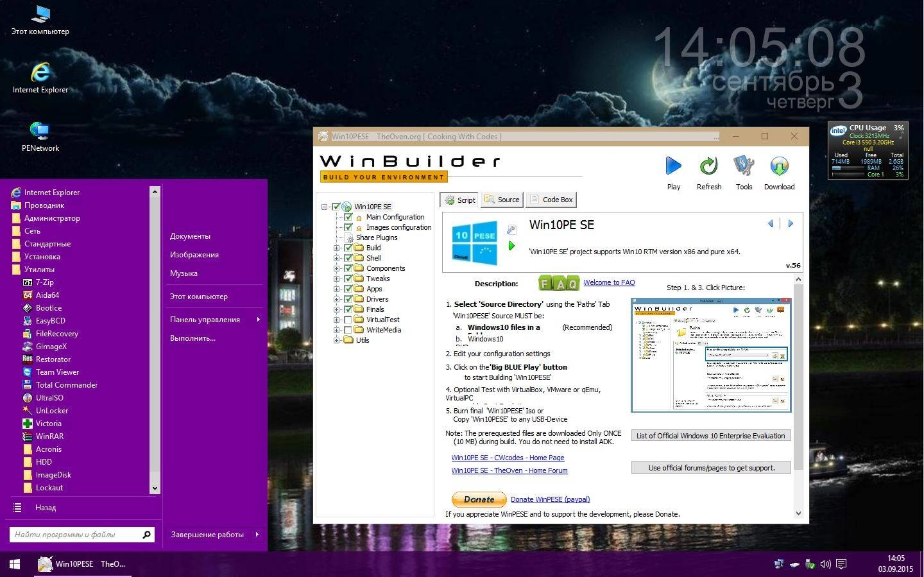The width and height of the screenshot is (924, 577).
Task: Click List of Official Windows 10 Enterprise Evaluation
Action: coord(711,436)
